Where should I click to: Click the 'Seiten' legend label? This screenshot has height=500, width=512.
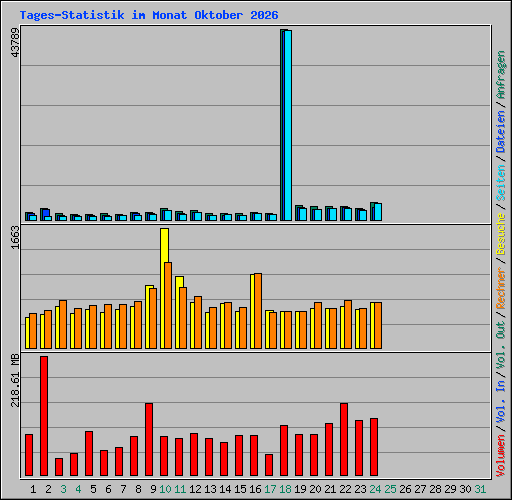point(501,183)
